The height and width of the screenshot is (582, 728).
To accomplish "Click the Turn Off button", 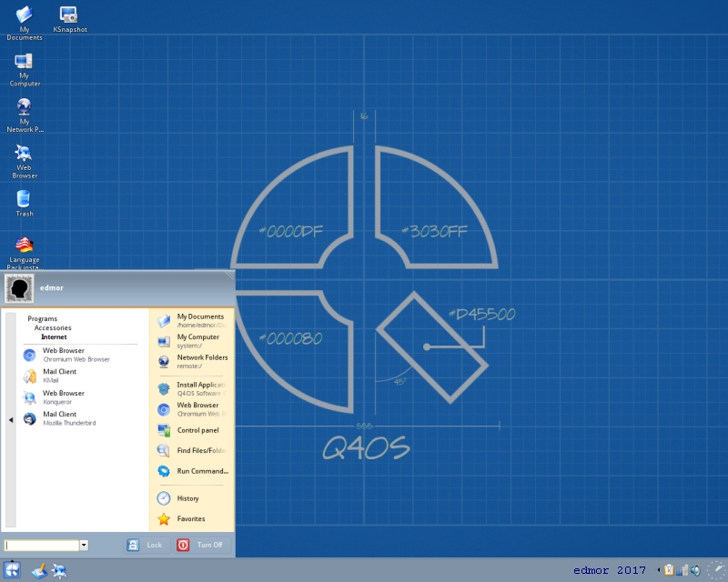I will pos(202,545).
